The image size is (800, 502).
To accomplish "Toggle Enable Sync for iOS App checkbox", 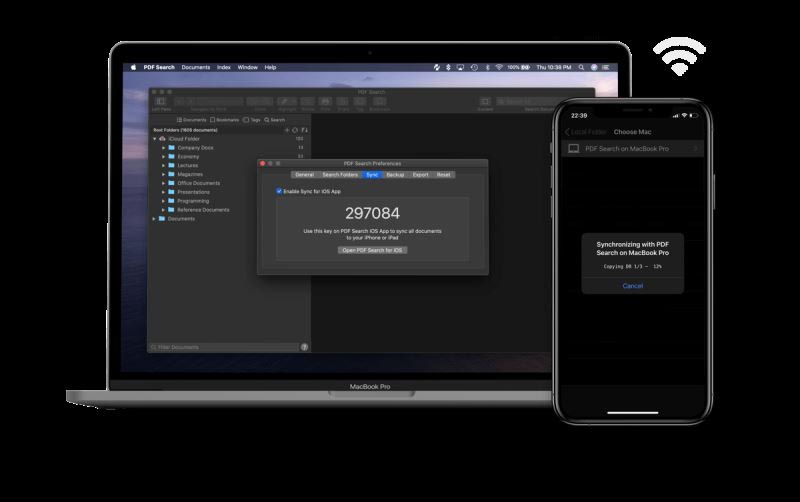I will pos(279,191).
